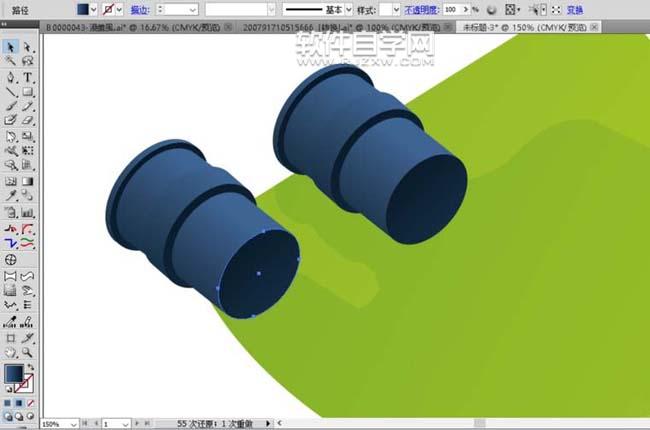Click the Fill color box in toolbox
The width and height of the screenshot is (650, 430).
[x=14, y=373]
